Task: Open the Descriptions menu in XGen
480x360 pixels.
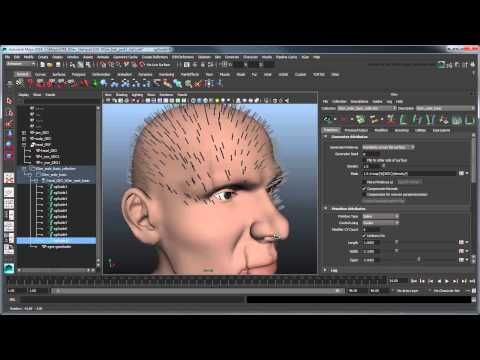Action: [359, 101]
